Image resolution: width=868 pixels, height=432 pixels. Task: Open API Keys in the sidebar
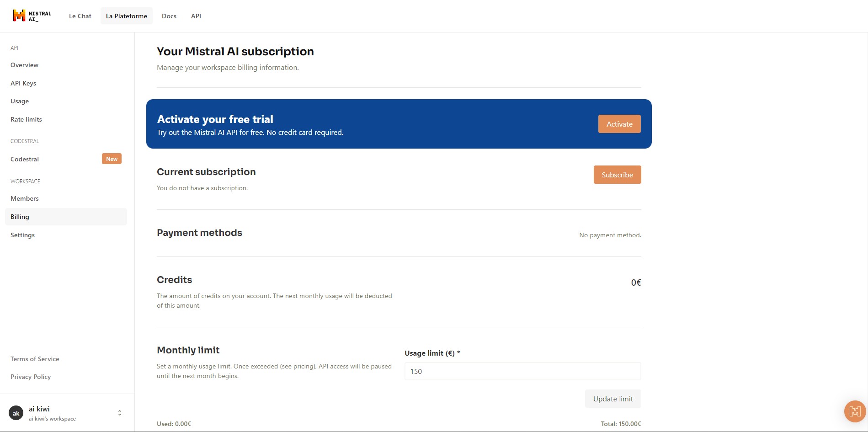(23, 83)
